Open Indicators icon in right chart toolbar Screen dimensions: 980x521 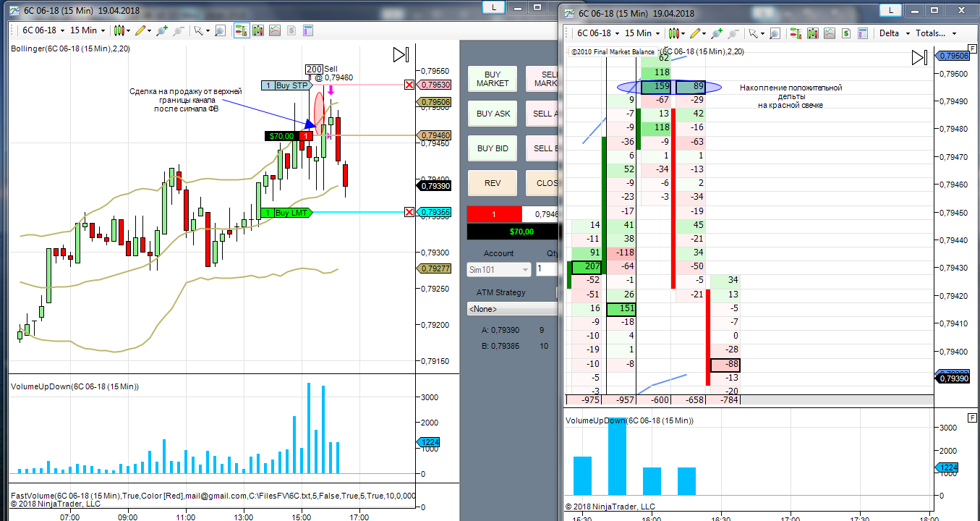(830, 33)
